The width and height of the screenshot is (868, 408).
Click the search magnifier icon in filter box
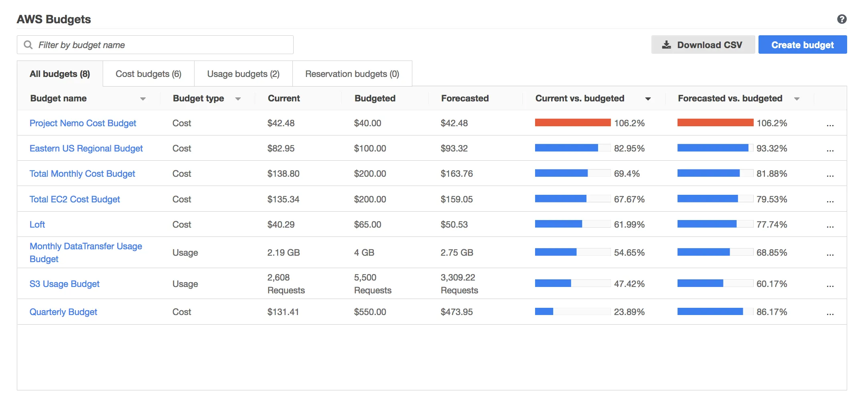point(28,44)
